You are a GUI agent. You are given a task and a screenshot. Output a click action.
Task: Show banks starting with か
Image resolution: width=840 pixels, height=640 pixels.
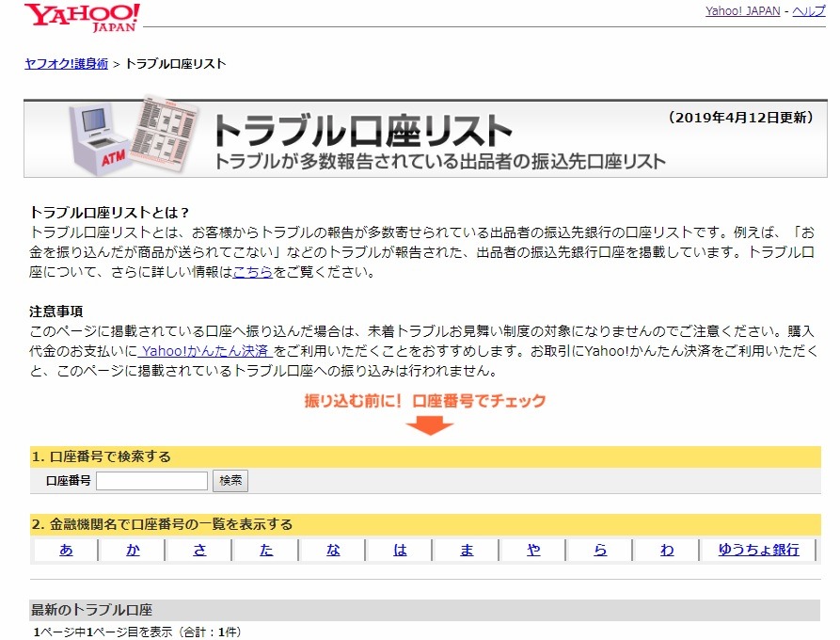click(x=133, y=550)
